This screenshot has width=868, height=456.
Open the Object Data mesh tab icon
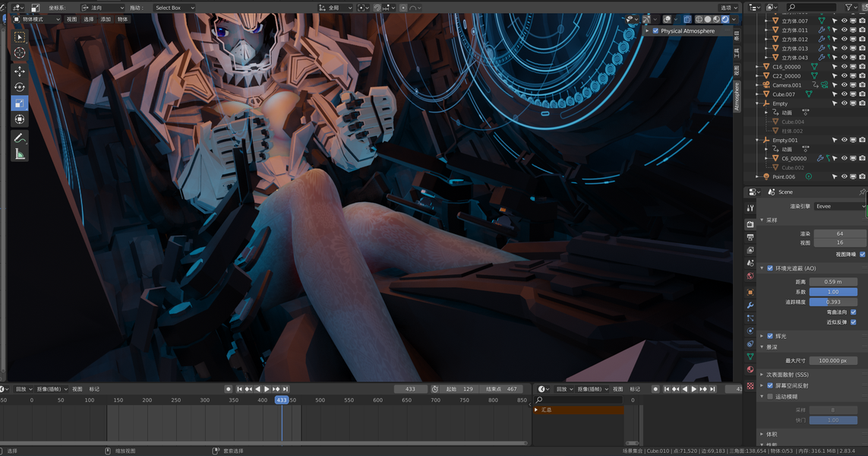[x=750, y=356]
